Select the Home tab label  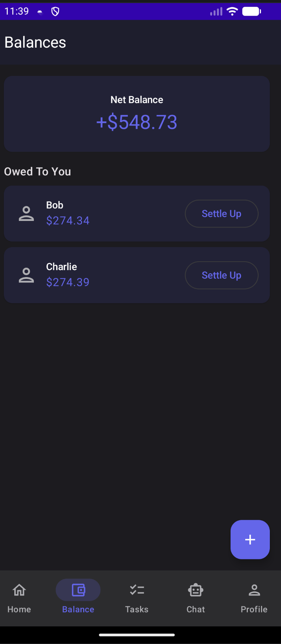click(19, 609)
